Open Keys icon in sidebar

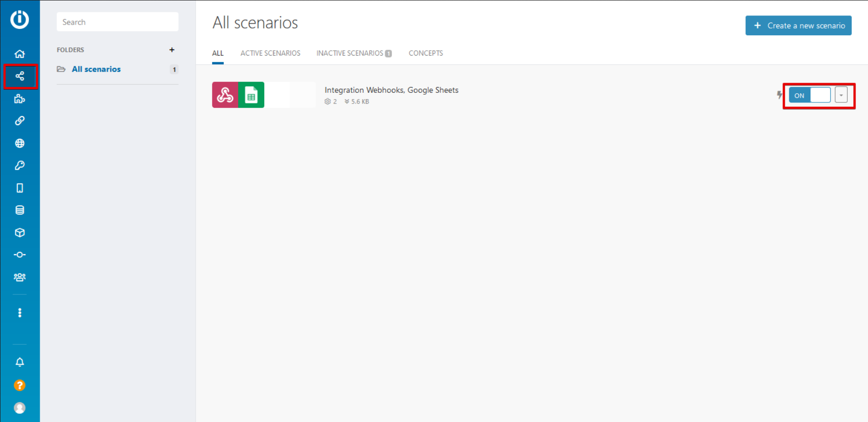click(x=20, y=165)
